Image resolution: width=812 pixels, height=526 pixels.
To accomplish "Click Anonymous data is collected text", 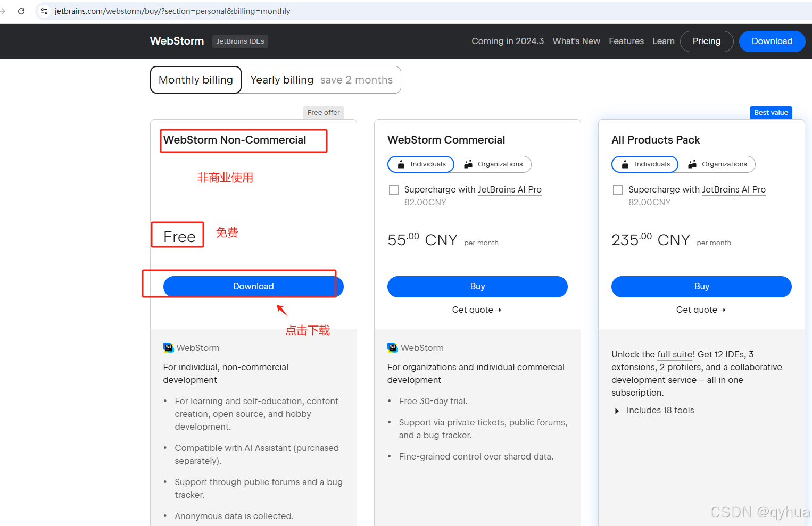I will (x=234, y=516).
